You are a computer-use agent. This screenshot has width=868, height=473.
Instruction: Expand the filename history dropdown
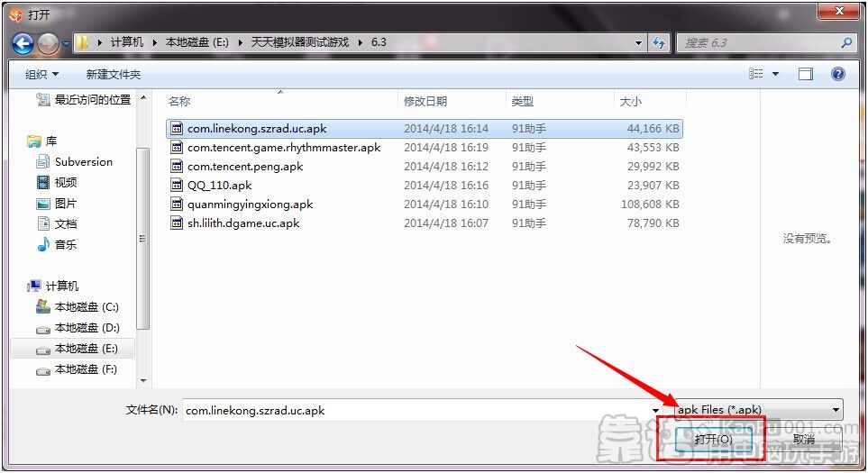click(x=656, y=411)
